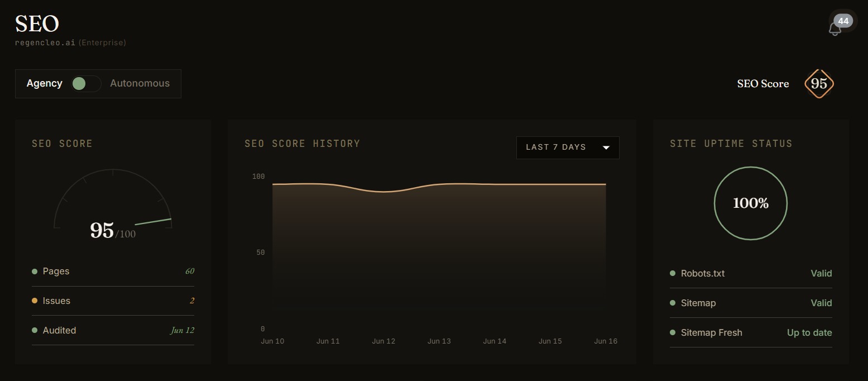The height and width of the screenshot is (381, 868).
Task: Click the green dot beside Pages
Action: click(35, 272)
